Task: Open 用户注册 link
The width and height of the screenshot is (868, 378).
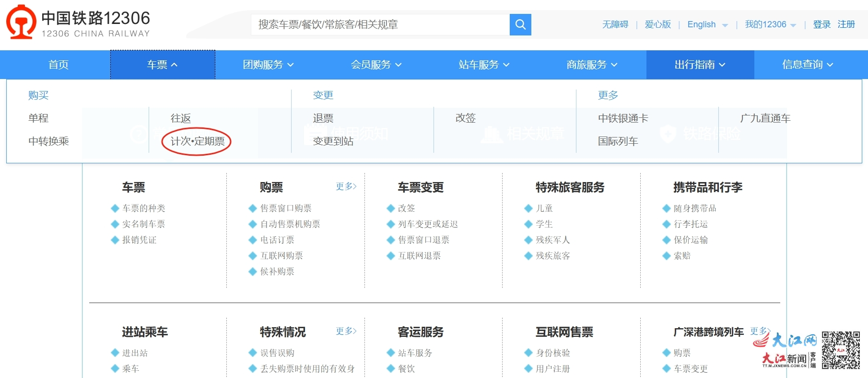Action: [553, 368]
